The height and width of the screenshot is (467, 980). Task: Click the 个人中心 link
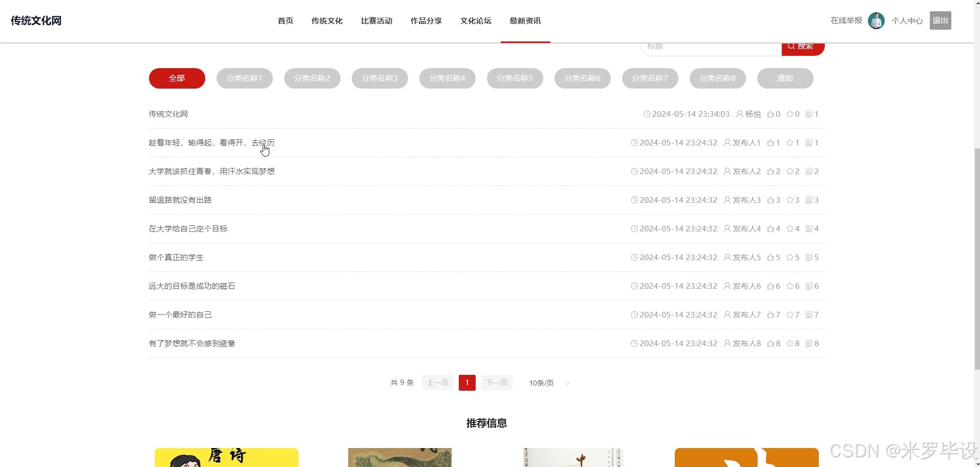(907, 20)
